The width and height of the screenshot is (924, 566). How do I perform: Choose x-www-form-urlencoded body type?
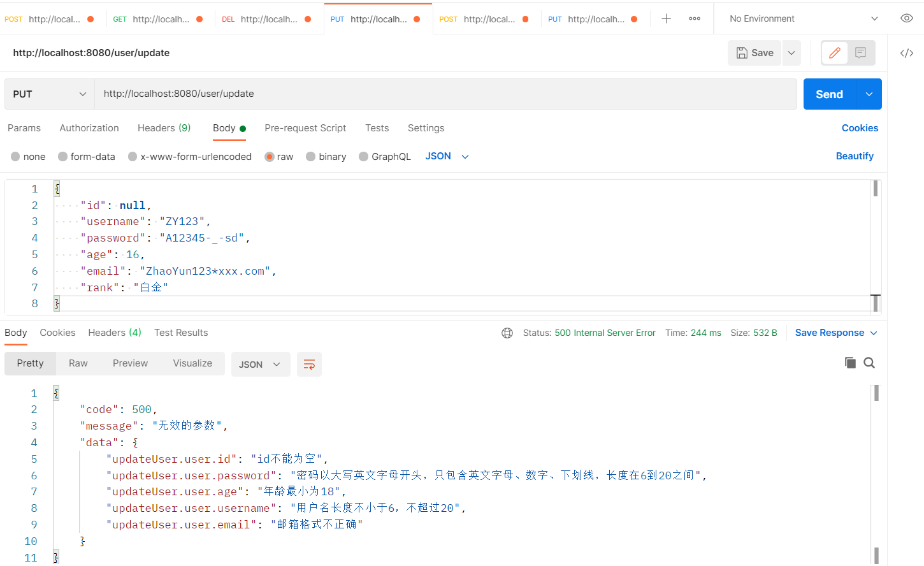pyautogui.click(x=190, y=157)
